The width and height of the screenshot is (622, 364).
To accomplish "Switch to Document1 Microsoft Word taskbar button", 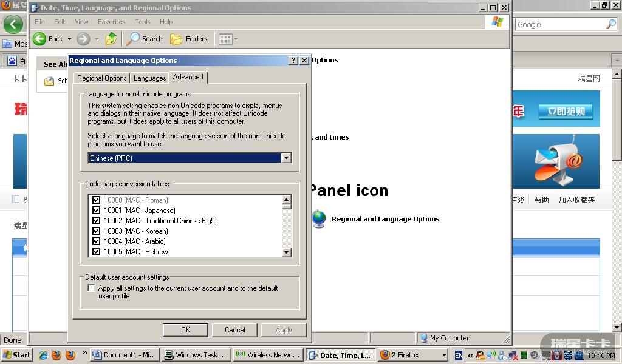I will (x=125, y=355).
